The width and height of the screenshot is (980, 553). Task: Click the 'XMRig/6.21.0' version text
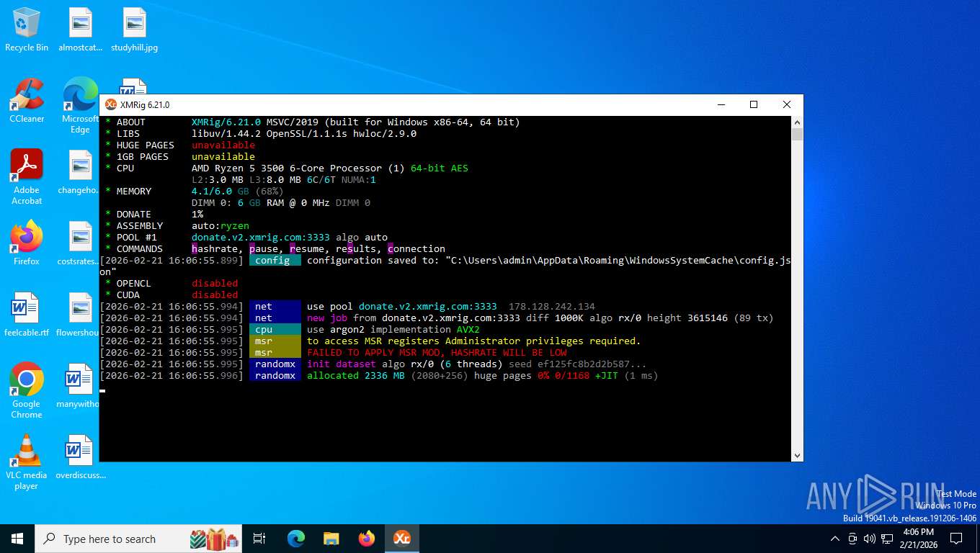[x=226, y=122]
